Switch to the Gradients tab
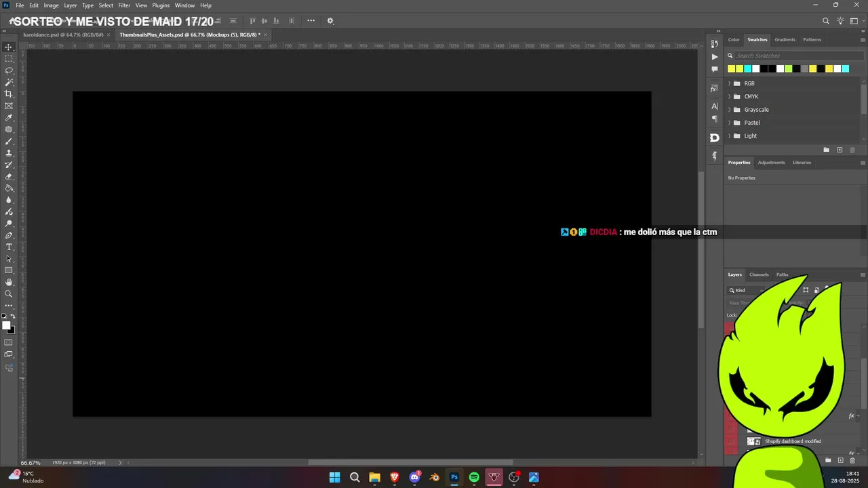 tap(785, 39)
